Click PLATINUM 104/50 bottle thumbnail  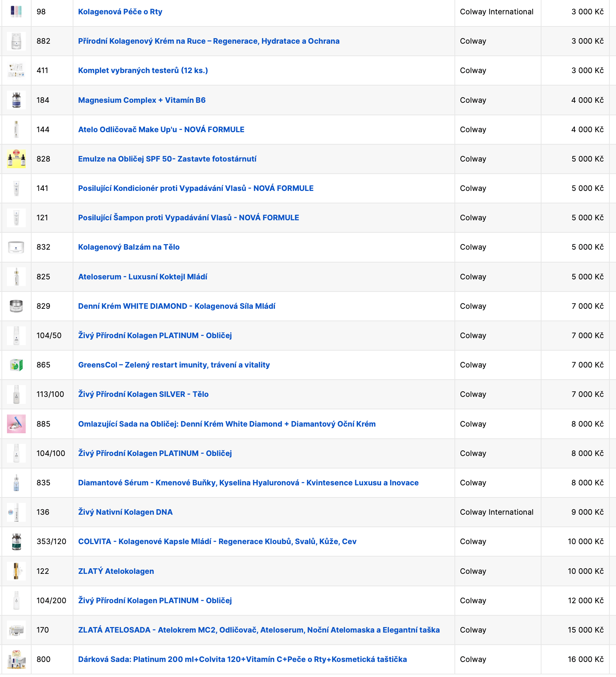pos(16,336)
